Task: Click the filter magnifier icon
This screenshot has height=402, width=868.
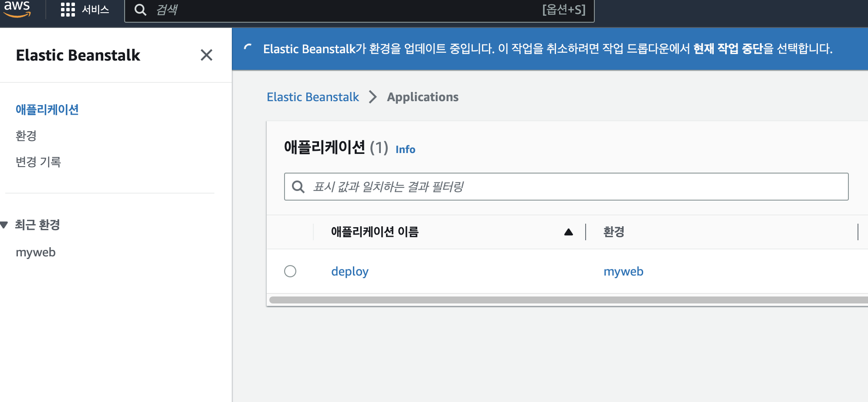Action: pos(298,187)
